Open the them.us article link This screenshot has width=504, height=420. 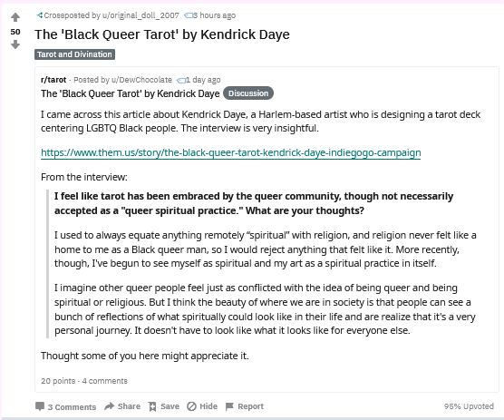pos(231,152)
